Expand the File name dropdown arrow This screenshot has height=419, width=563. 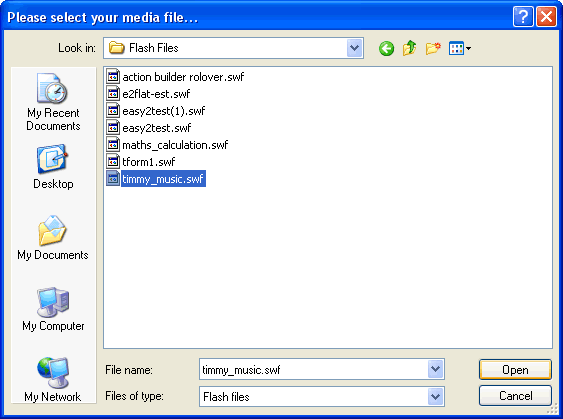click(x=436, y=369)
